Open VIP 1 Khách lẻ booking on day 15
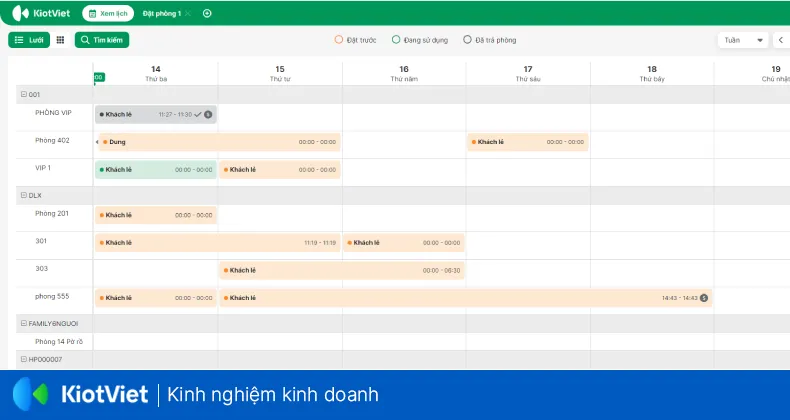The width and height of the screenshot is (790, 420). pyautogui.click(x=280, y=170)
